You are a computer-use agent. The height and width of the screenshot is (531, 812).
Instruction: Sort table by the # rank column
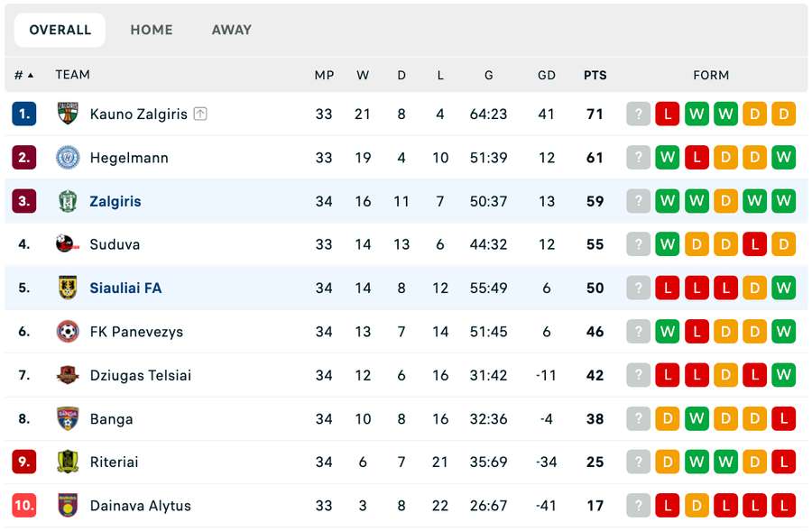[23, 76]
